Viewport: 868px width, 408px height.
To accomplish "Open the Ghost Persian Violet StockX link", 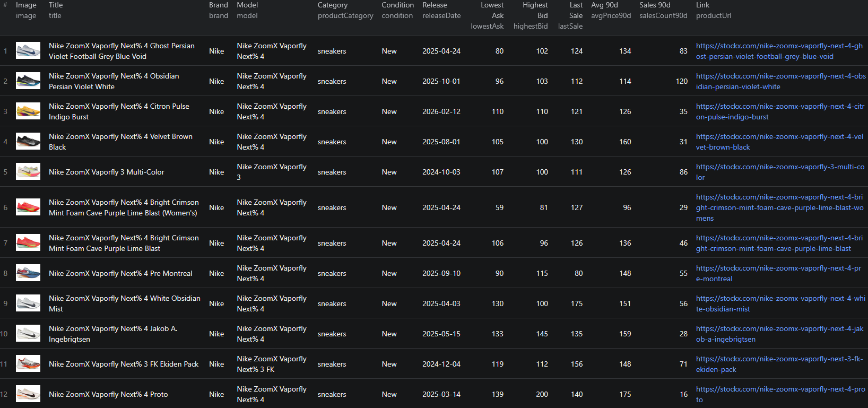I will pos(779,51).
